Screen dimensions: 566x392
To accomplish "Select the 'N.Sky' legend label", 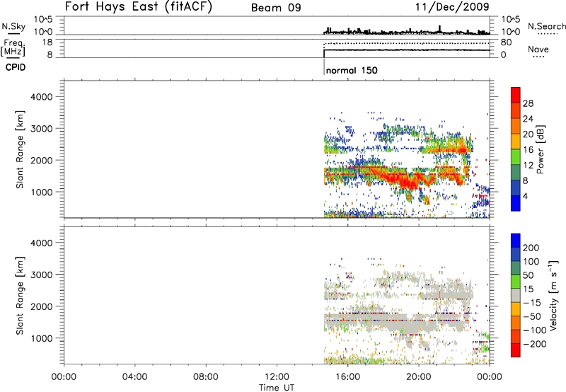I will point(13,26).
